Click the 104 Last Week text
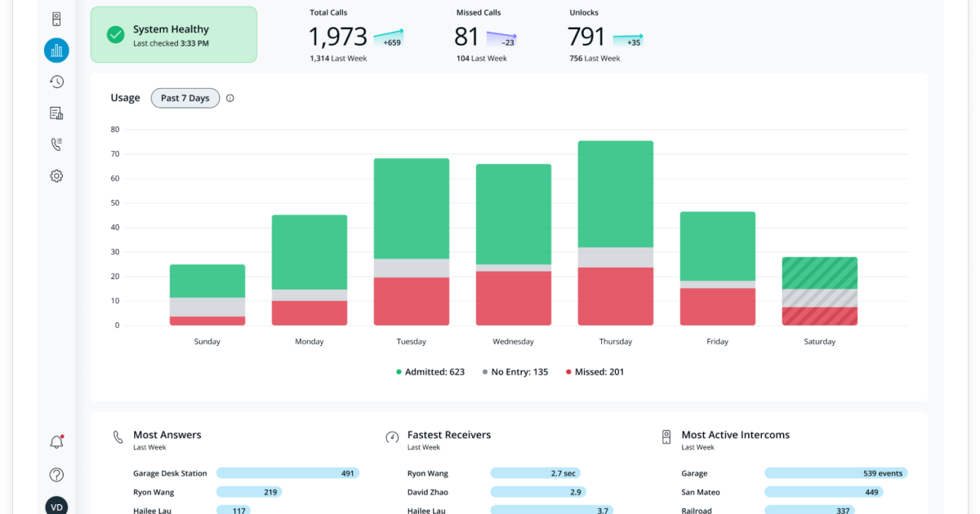The width and height of the screenshot is (980, 514). [482, 59]
